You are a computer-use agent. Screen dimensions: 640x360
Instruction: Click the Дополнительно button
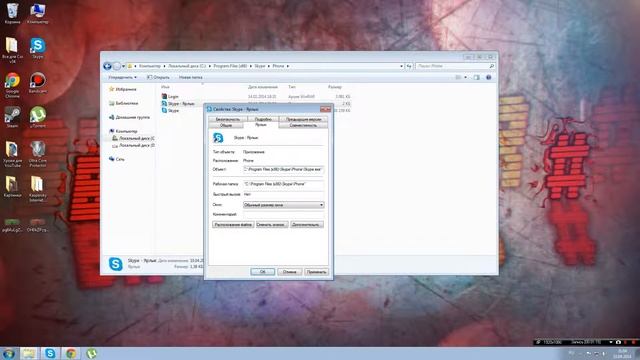click(307, 224)
